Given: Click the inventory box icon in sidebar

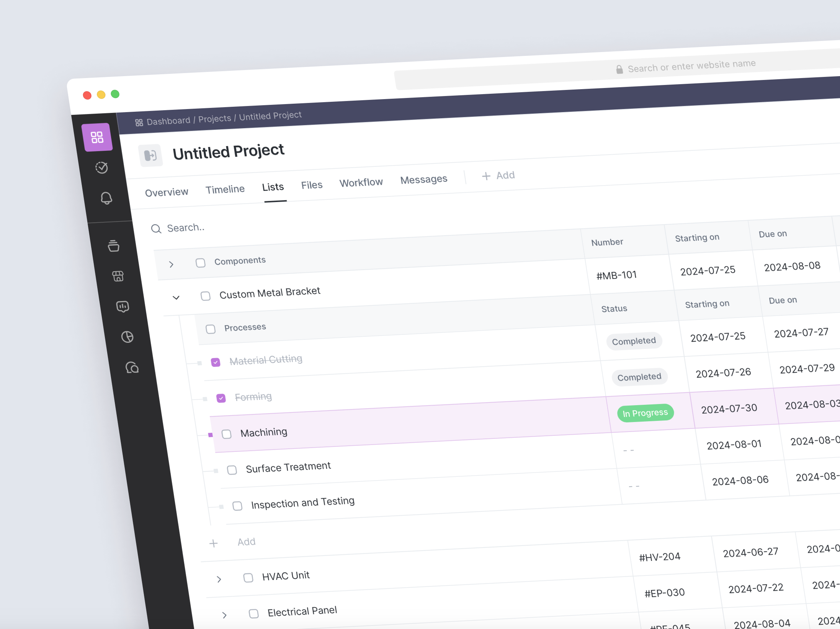Looking at the screenshot, I should [x=114, y=246].
